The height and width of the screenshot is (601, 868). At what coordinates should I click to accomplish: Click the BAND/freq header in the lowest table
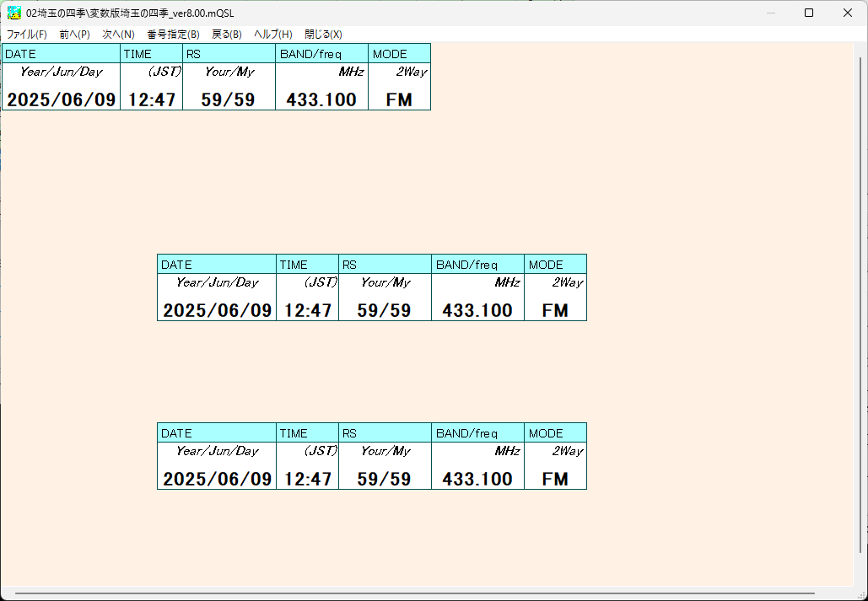click(466, 433)
